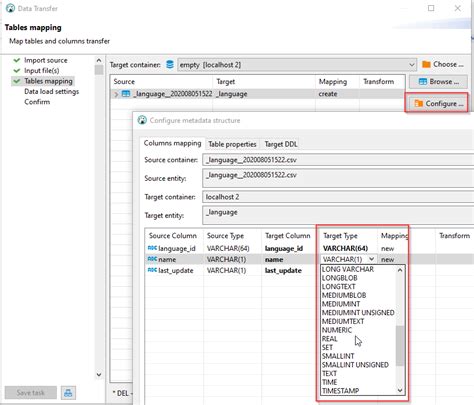
Task: Choose LONGBLOB from type list
Action: [x=339, y=278]
